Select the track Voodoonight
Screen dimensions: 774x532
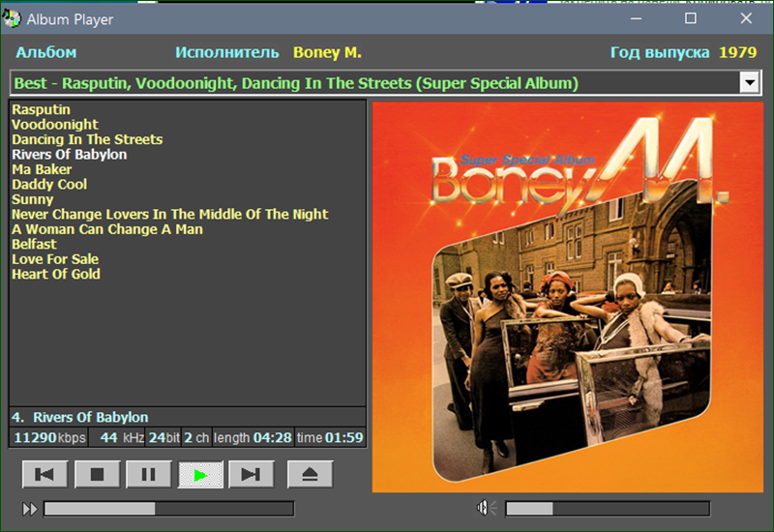[55, 125]
